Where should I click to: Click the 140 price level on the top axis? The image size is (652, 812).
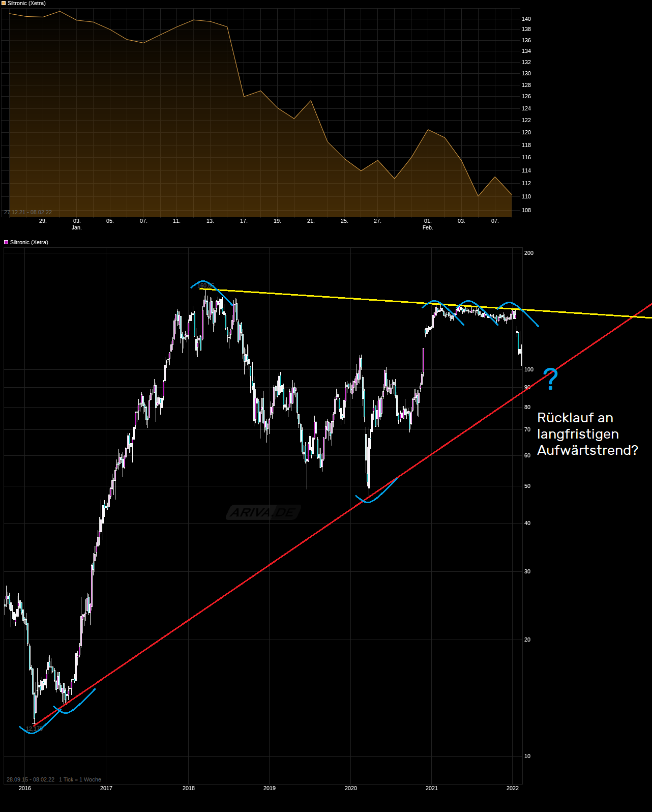(526, 19)
